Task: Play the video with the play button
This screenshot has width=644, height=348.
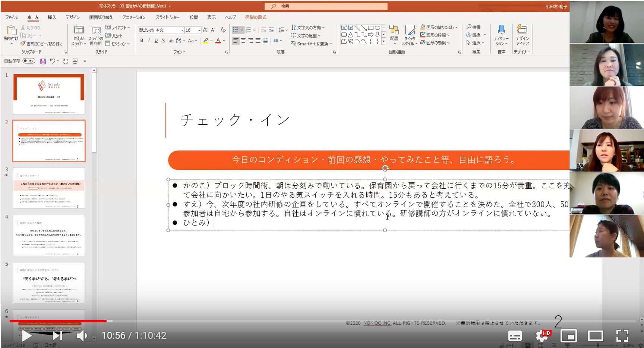Action: point(26,336)
